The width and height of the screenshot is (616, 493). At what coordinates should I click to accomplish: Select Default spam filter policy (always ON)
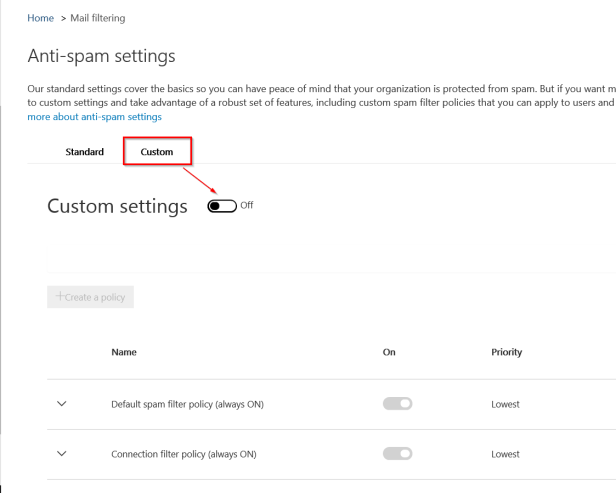click(x=187, y=404)
